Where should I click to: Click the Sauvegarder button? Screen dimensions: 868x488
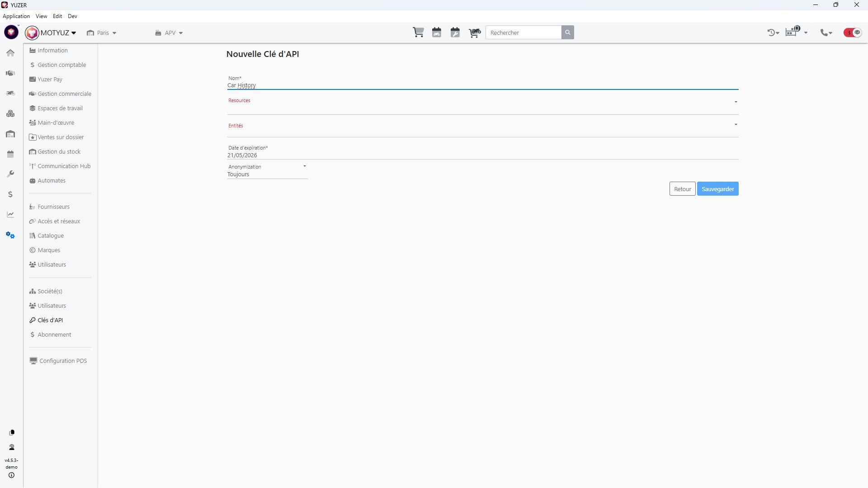(x=717, y=189)
